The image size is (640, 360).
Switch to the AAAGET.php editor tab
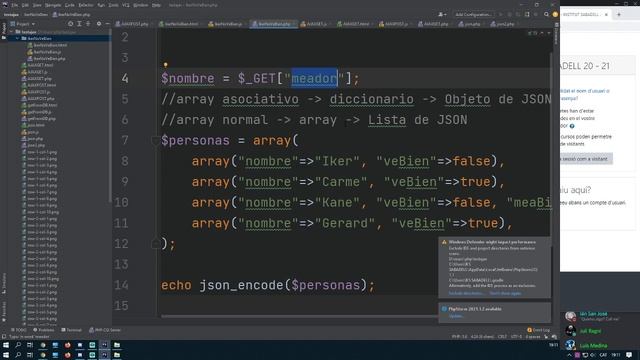433,24
